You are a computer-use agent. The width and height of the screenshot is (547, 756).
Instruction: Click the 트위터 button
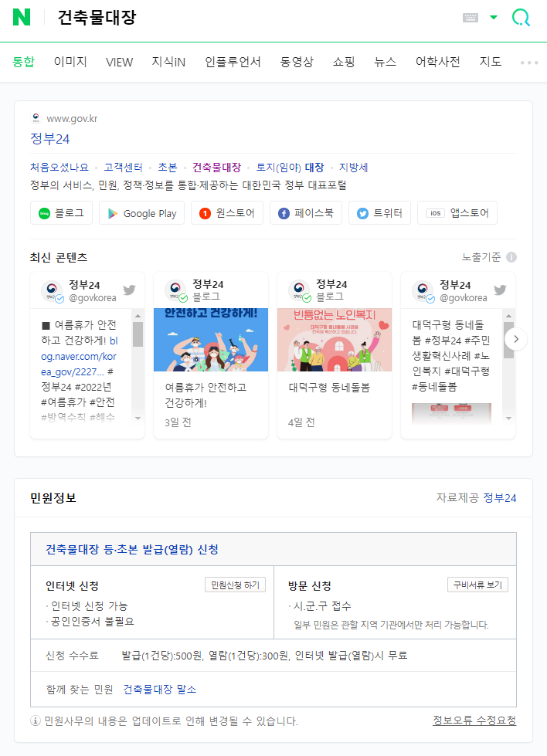tap(379, 213)
